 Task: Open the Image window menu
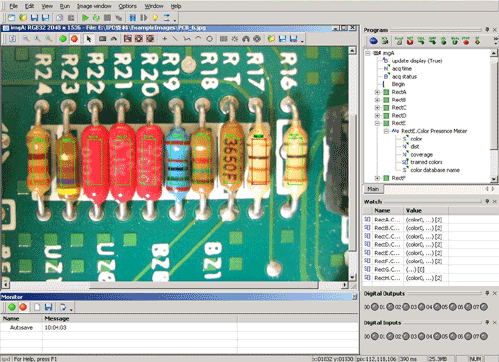coord(94,6)
